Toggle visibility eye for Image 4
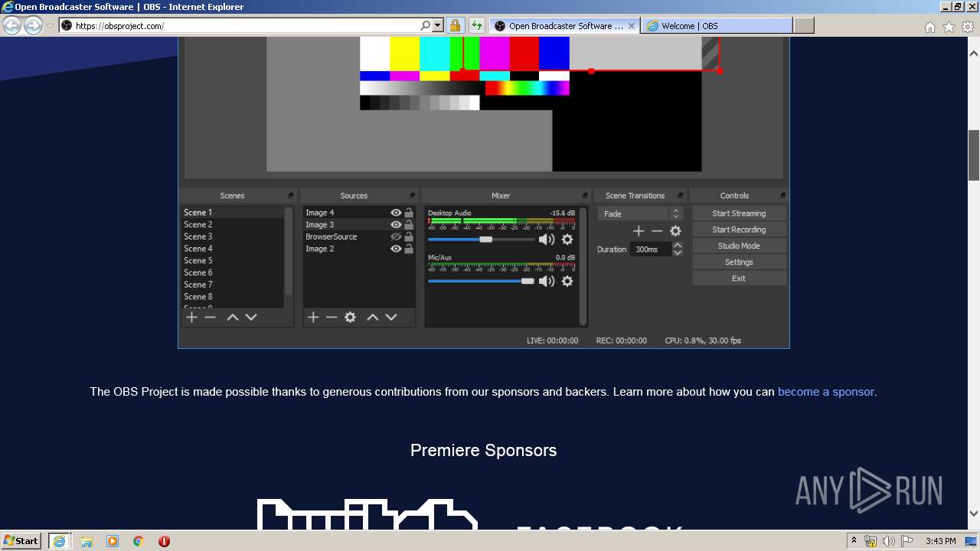980x551 pixels. pos(396,213)
